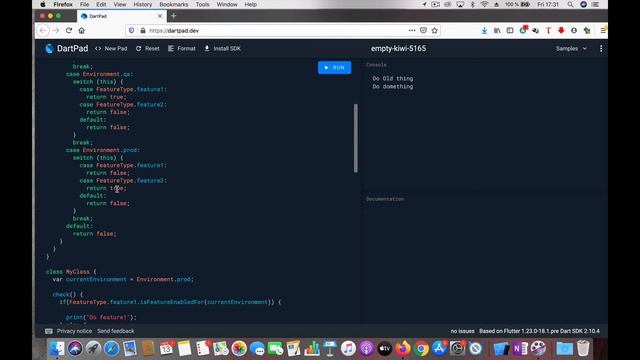Click Install SDK
This screenshot has height=360, width=640.
click(222, 49)
